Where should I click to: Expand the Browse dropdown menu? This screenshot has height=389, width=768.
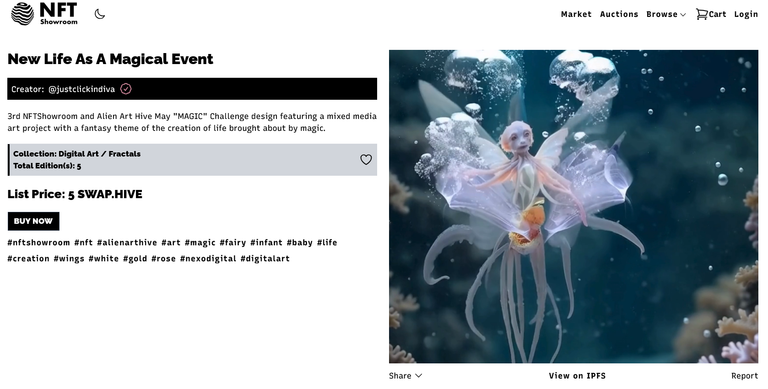[666, 14]
